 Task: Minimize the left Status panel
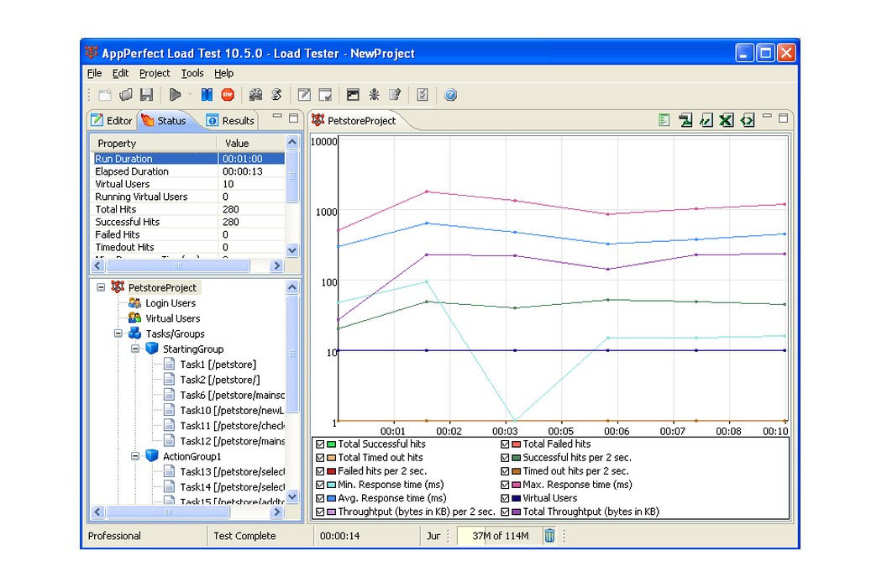point(276,117)
